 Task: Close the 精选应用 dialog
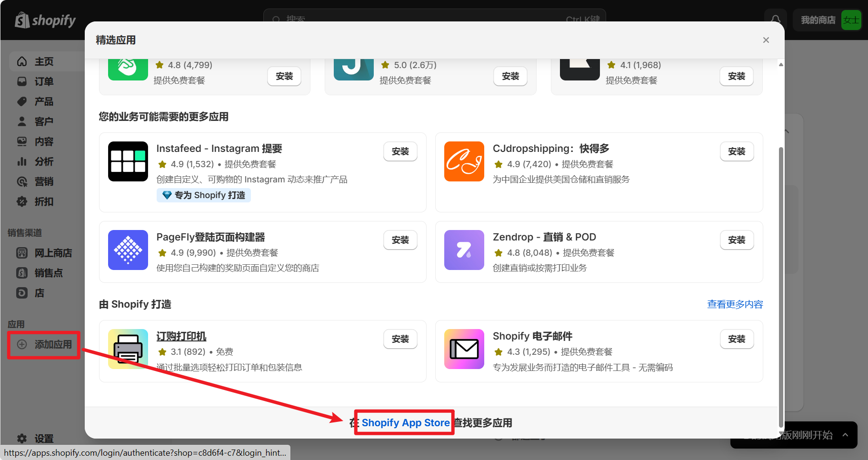tap(766, 40)
